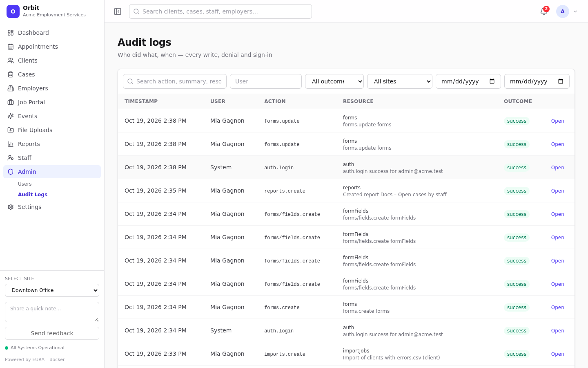
Task: Click 'Created report Docs – Open cases by staff'
Action: [395, 195]
